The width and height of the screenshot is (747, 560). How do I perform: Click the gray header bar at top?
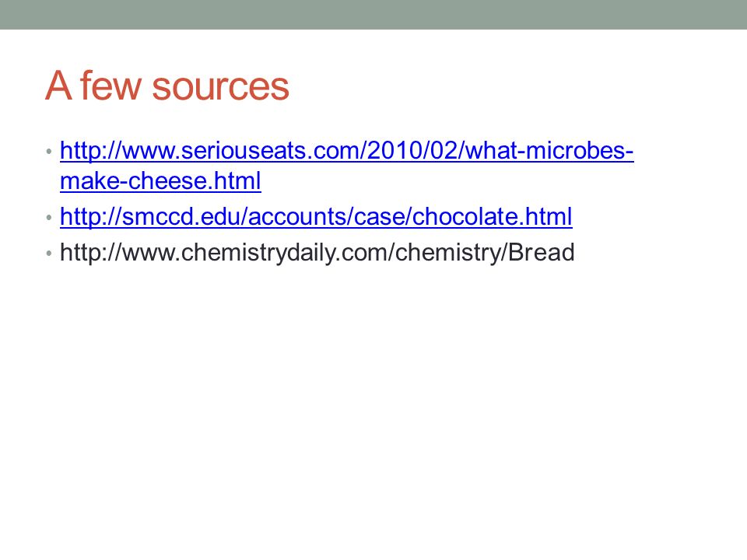coord(373,15)
